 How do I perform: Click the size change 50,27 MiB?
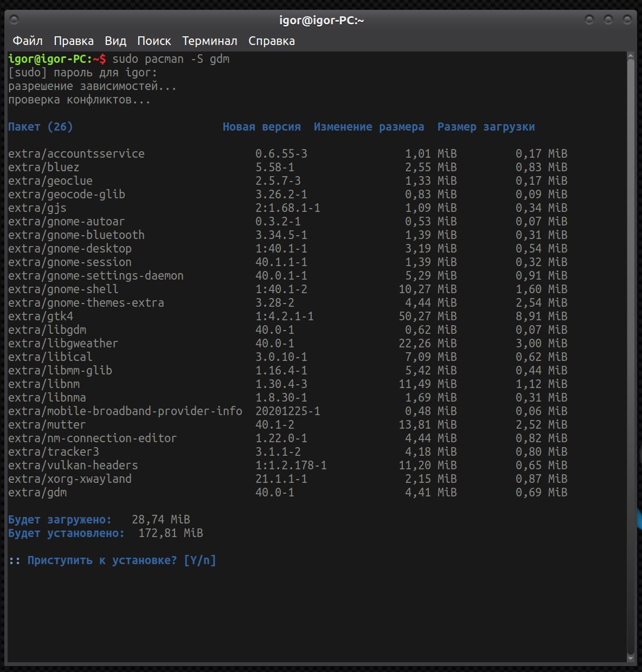[428, 316]
